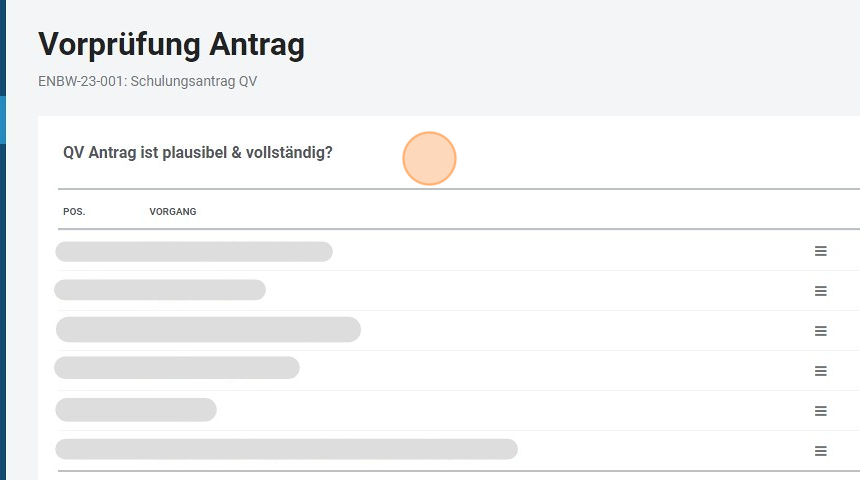860x480 pixels.
Task: Open the hamburger menu on the sixth row
Action: tap(820, 451)
